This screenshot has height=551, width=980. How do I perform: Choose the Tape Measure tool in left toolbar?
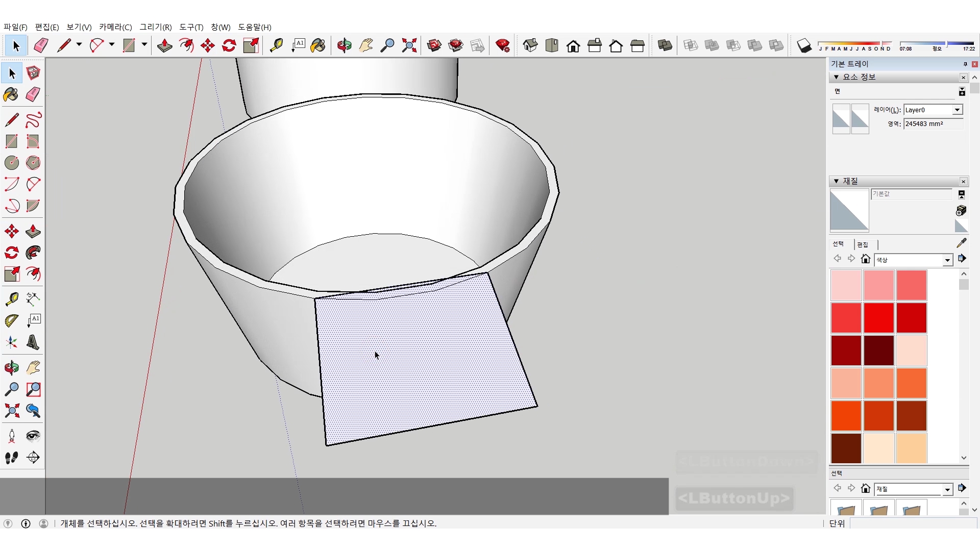pos(11,298)
